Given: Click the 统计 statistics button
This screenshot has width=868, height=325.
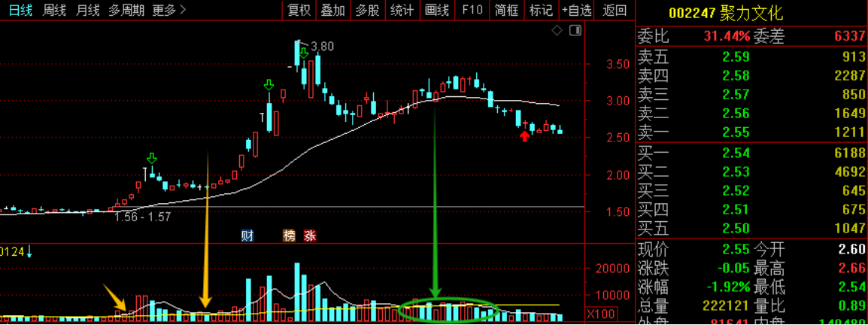Looking at the screenshot, I should click(402, 10).
